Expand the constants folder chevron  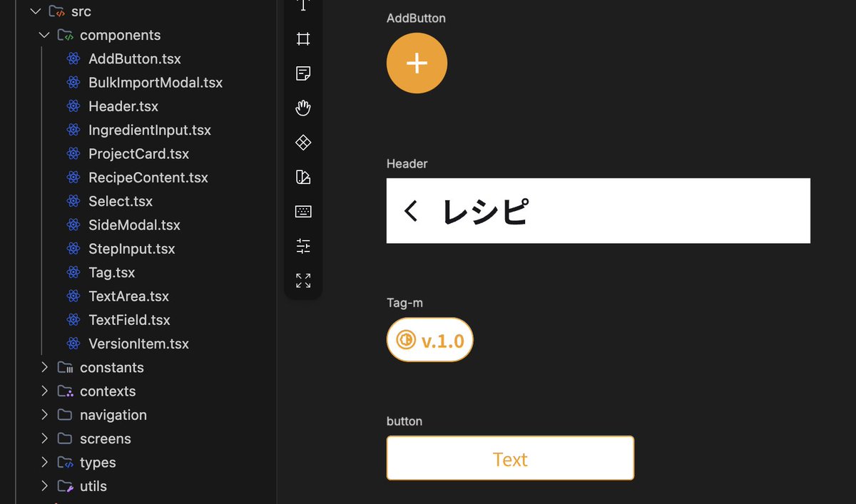[x=44, y=368]
